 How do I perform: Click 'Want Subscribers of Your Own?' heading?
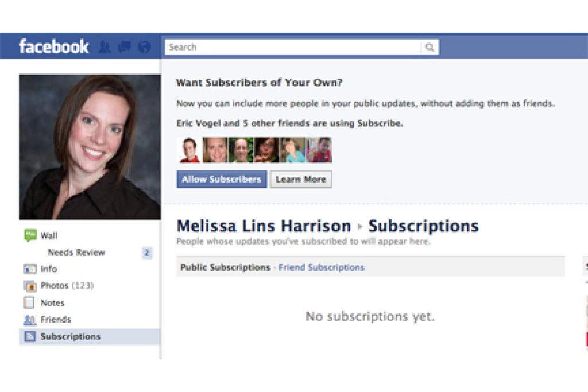tap(259, 83)
